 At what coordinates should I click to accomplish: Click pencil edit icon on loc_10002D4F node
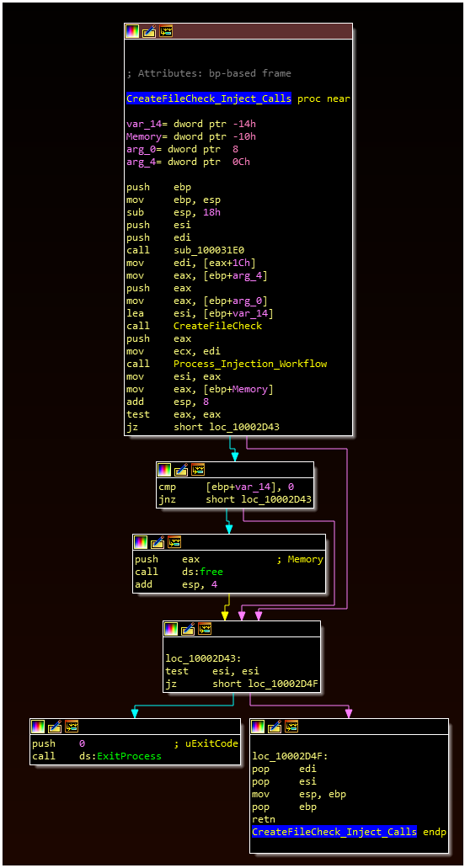coord(275,727)
